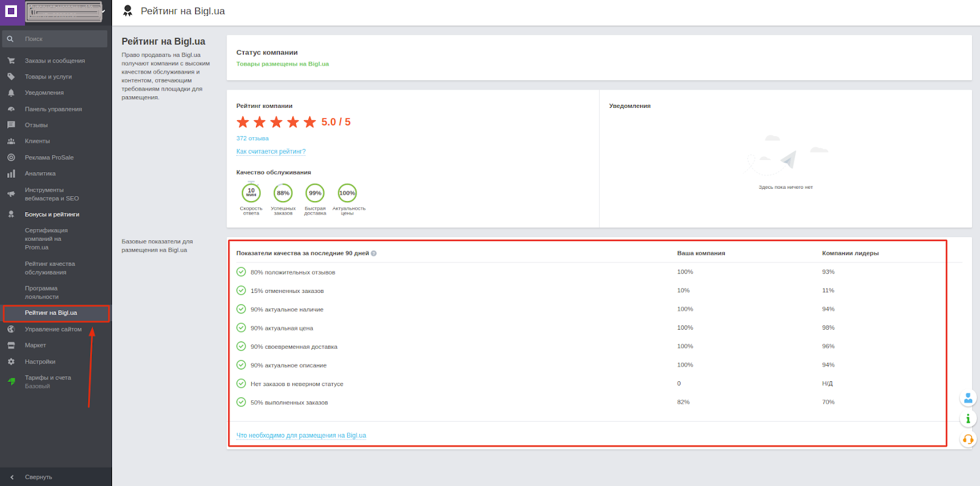Click the 372 отзыва link

click(252, 139)
